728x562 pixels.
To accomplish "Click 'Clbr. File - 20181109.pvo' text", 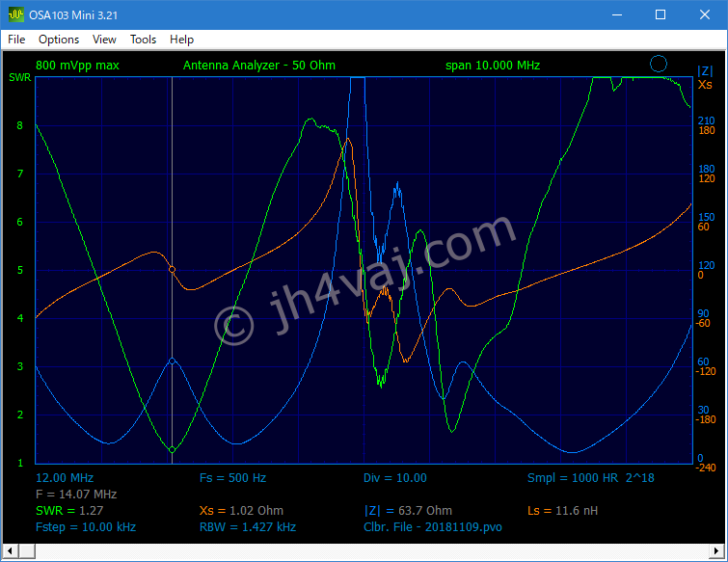I will coord(433,527).
